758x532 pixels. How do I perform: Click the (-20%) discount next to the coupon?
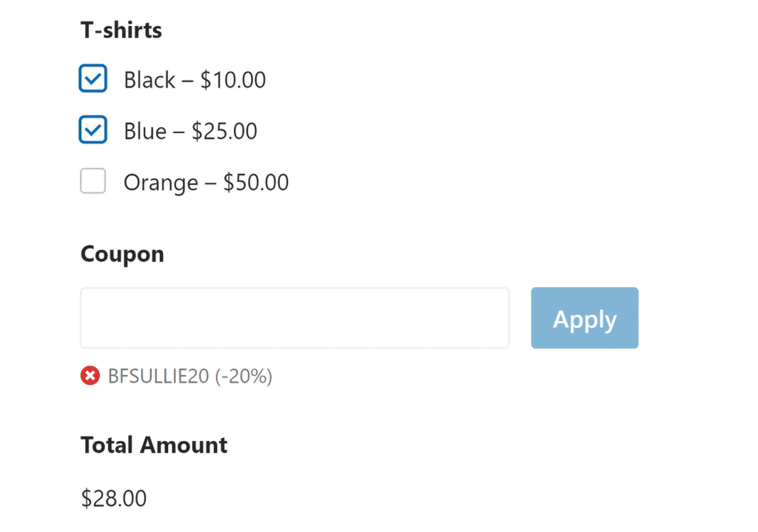[244, 377]
